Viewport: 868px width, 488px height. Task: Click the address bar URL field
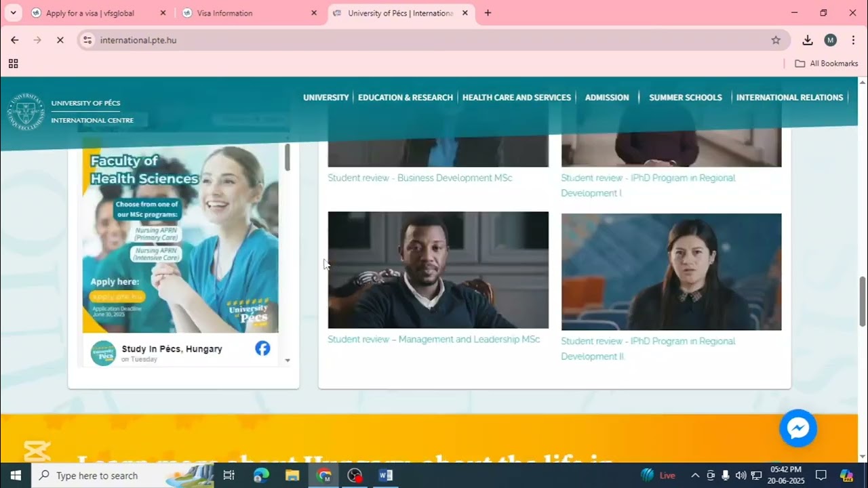(x=434, y=40)
